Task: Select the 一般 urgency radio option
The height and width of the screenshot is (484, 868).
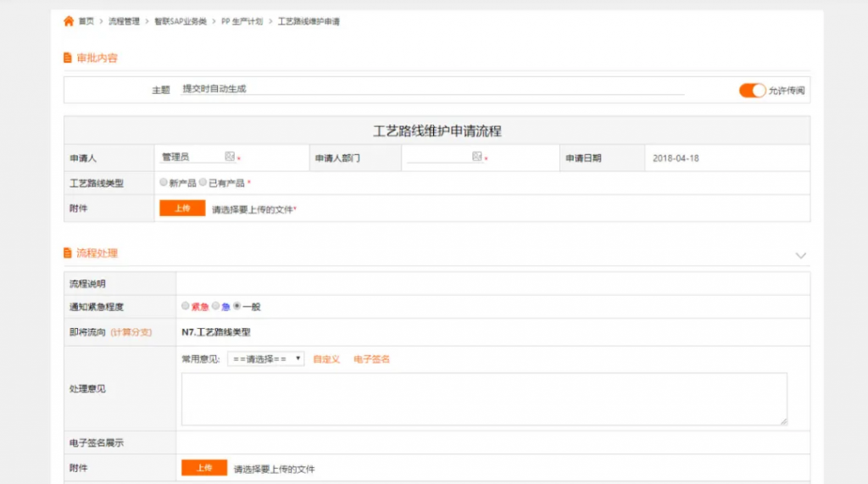Action: click(x=237, y=306)
